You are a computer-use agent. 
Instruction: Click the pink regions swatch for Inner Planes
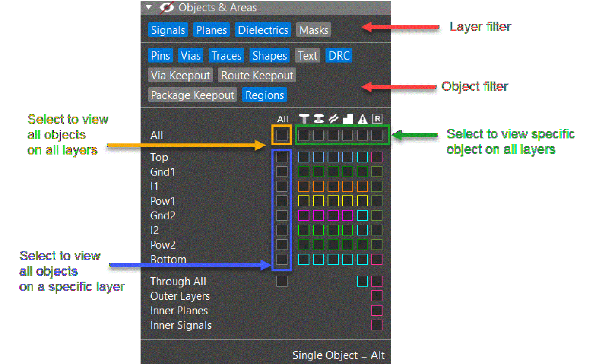[377, 311]
